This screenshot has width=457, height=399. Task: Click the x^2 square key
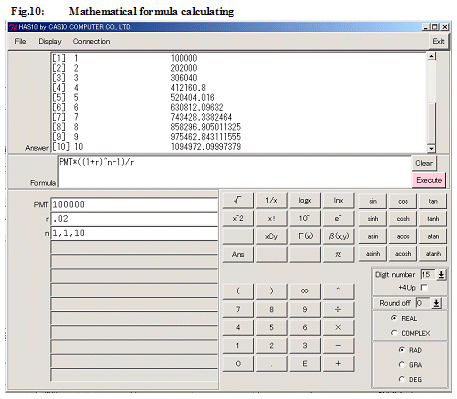[x=238, y=219]
